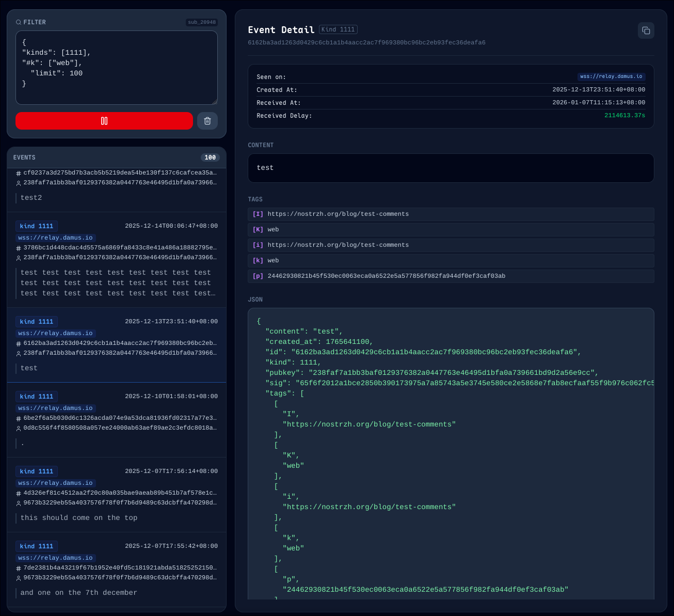
Task: Click inside the filter JSON text area
Action: click(116, 67)
